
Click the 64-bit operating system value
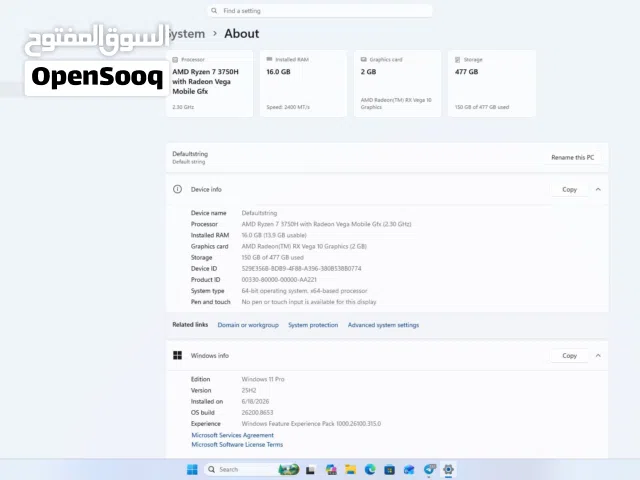click(304, 291)
